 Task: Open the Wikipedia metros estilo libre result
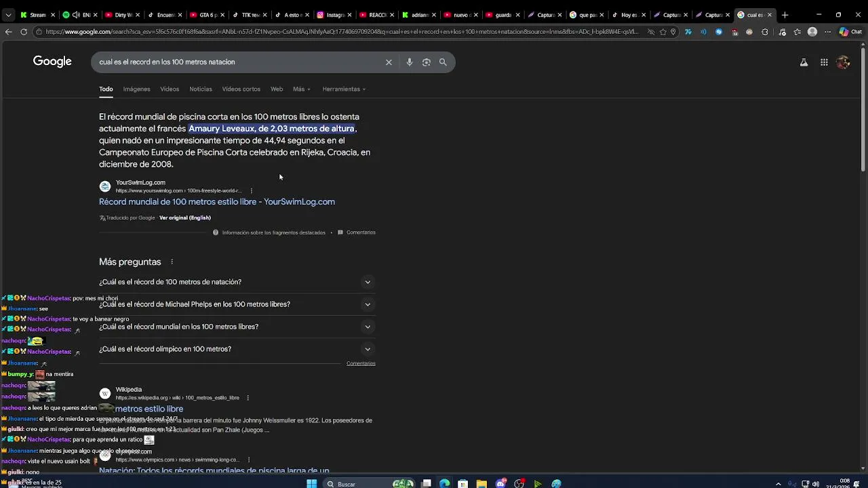pos(149,409)
